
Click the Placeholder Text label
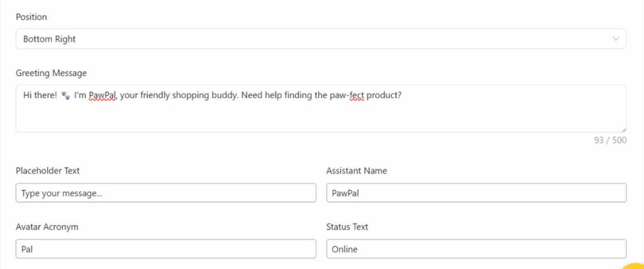point(48,170)
